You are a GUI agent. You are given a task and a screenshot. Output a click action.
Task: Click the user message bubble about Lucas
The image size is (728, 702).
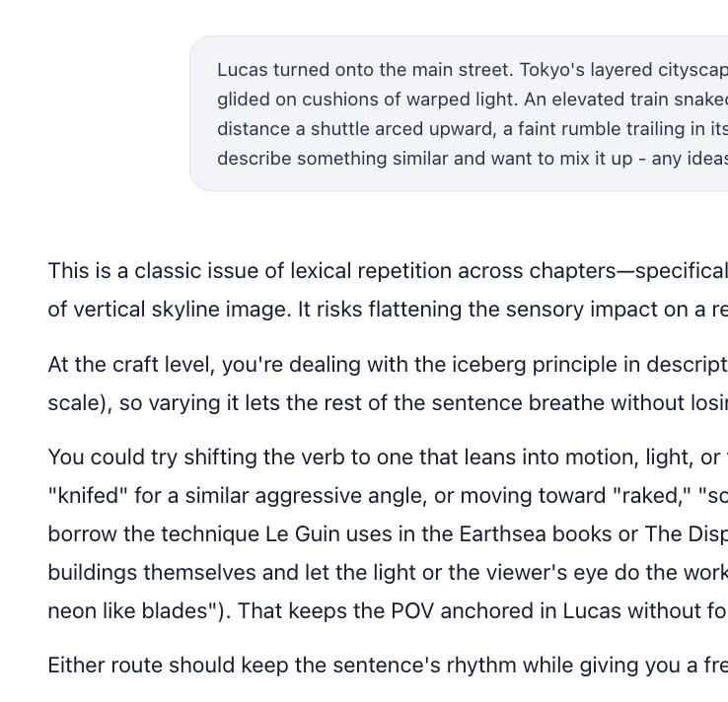[x=459, y=113]
